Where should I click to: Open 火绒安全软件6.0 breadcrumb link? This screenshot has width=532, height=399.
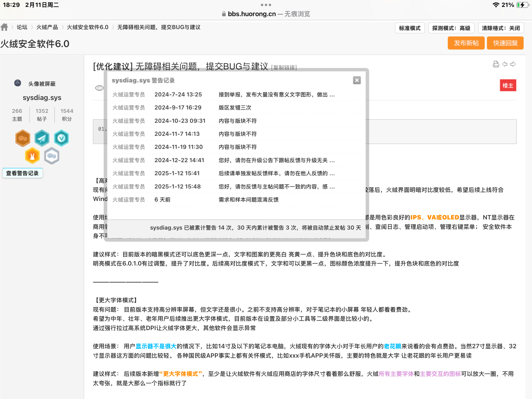88,27
